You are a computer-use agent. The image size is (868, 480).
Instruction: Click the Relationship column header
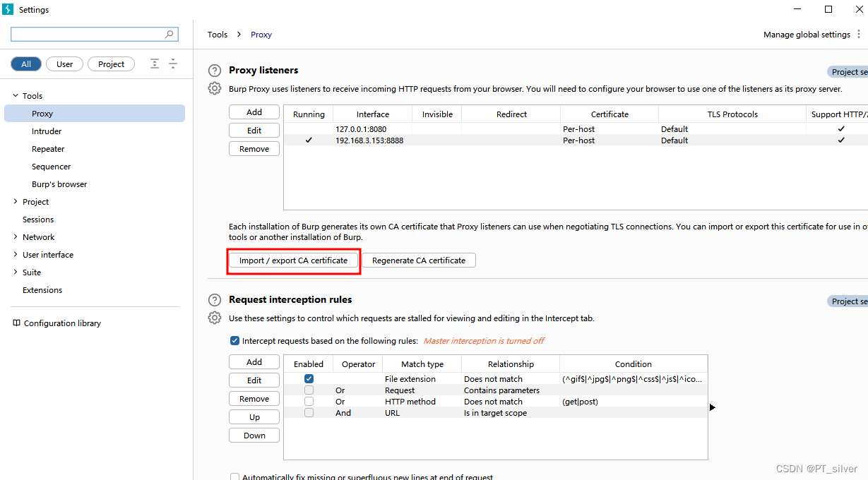(x=511, y=364)
